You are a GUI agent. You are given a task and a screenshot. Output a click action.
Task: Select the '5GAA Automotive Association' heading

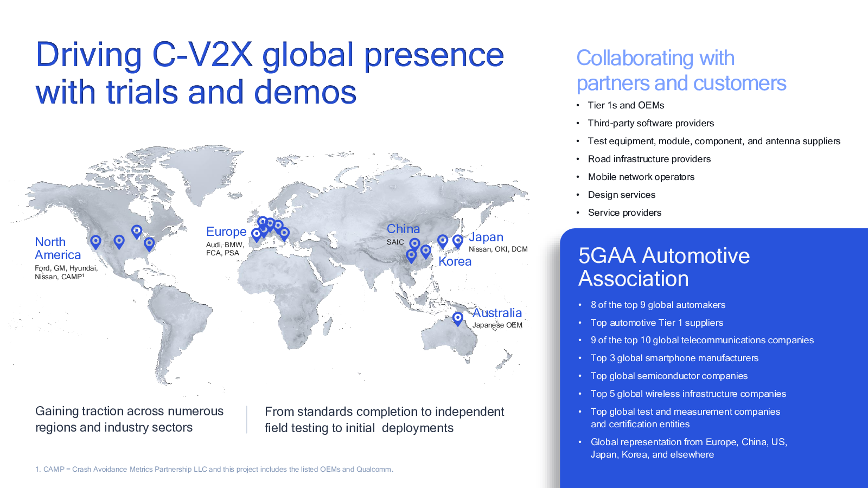point(664,267)
